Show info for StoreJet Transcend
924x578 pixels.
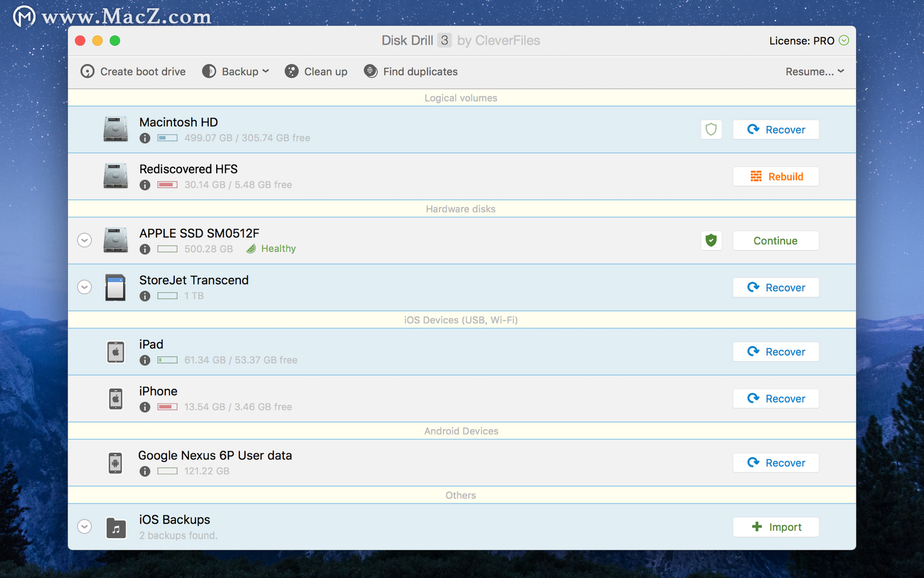coord(145,296)
